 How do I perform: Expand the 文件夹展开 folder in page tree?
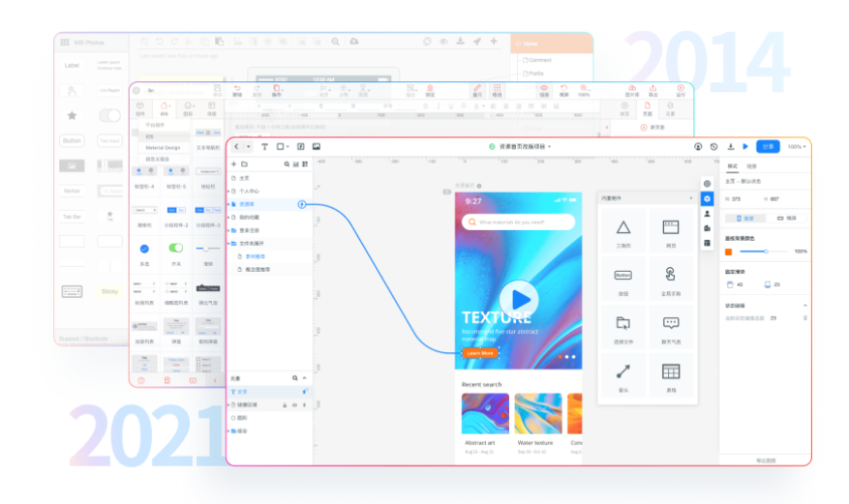[x=229, y=243]
